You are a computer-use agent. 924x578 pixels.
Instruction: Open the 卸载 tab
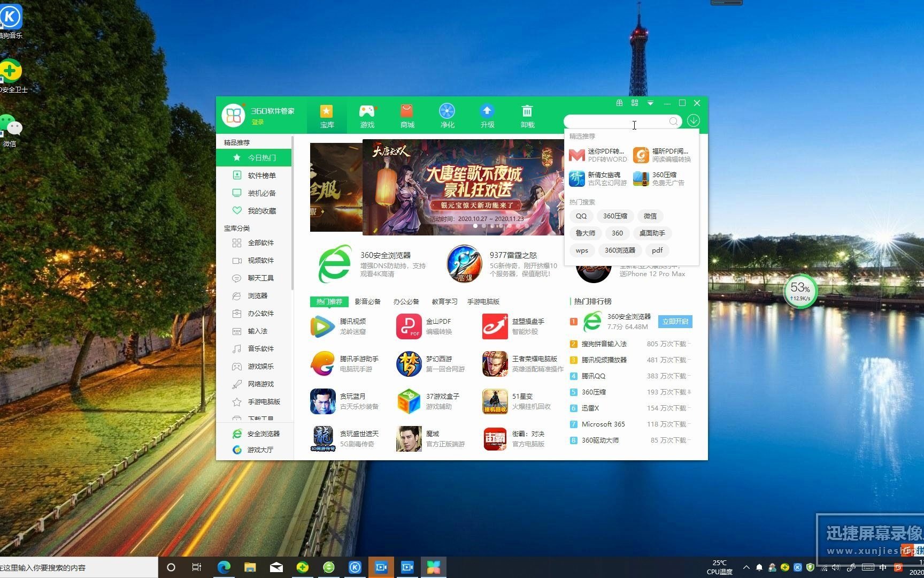(x=527, y=116)
